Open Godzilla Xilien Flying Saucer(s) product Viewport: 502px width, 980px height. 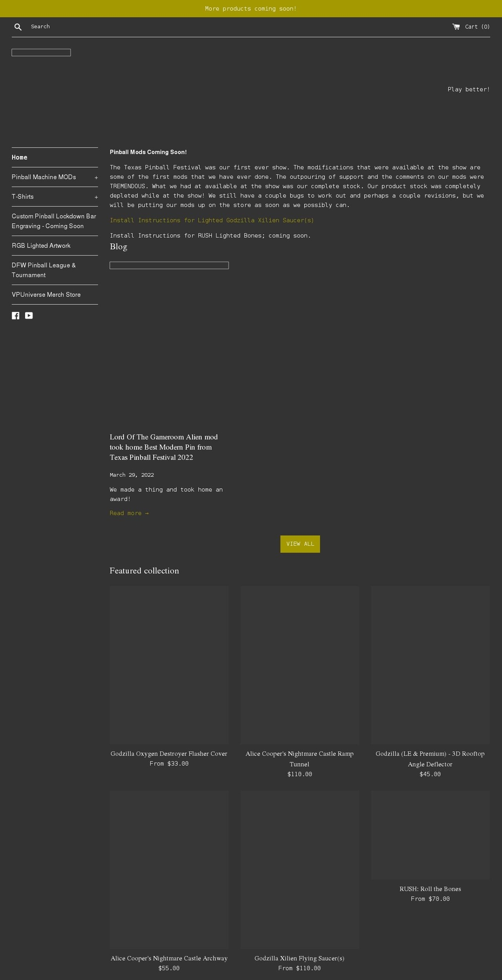pos(300,959)
